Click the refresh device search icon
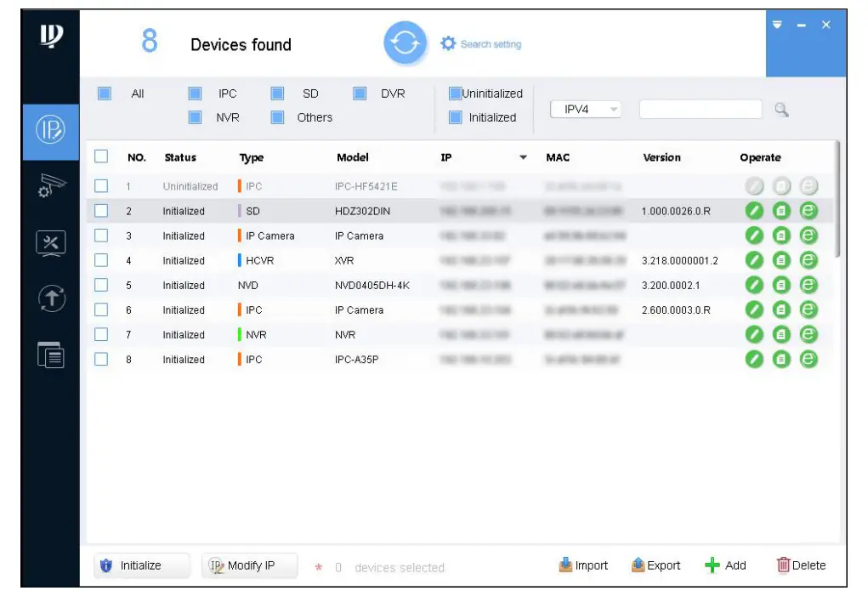868x602 pixels. 406,43
